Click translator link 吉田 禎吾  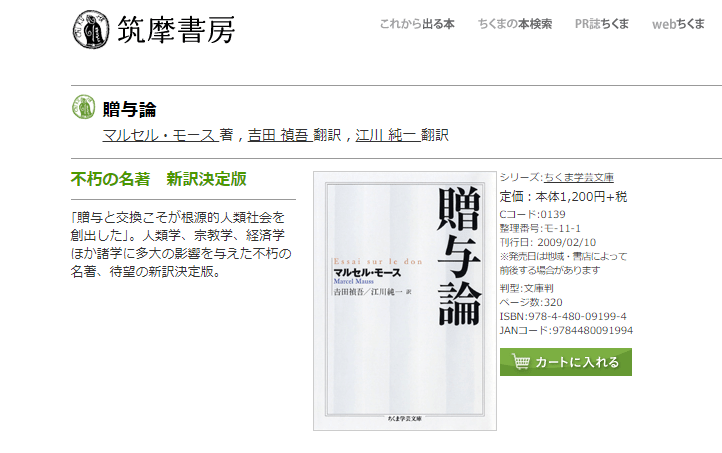280,135
